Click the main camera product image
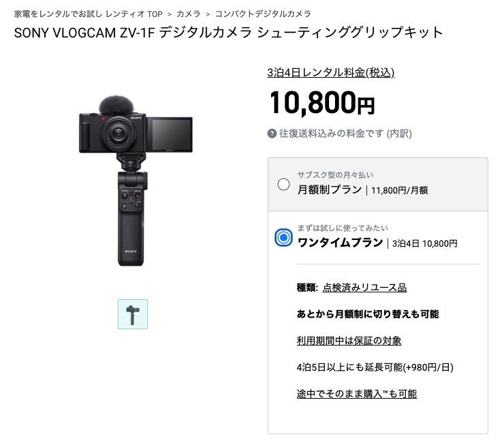This screenshot has height=443, width=504. point(136,181)
